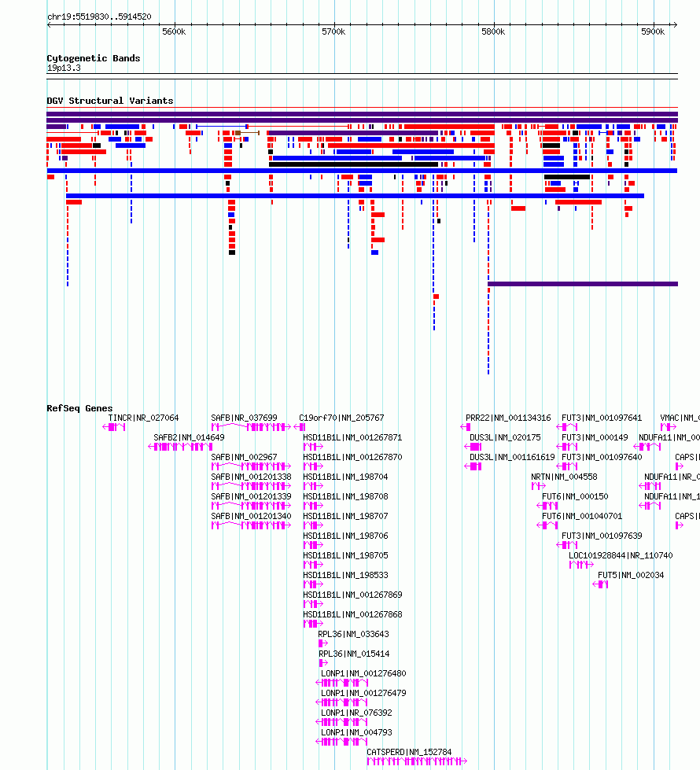Image resolution: width=700 pixels, height=770 pixels.
Task: Select the FUT3|NM_001097639 label
Action: click(602, 536)
